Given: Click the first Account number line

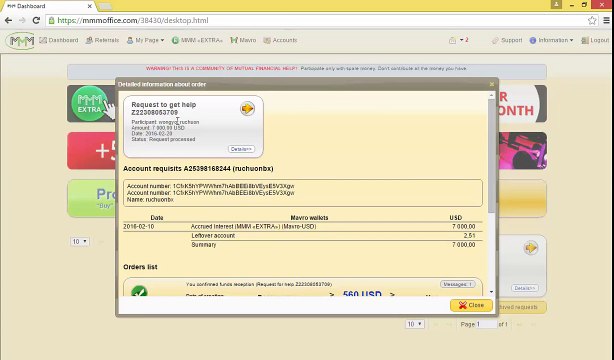Looking at the screenshot, I should point(211,186).
